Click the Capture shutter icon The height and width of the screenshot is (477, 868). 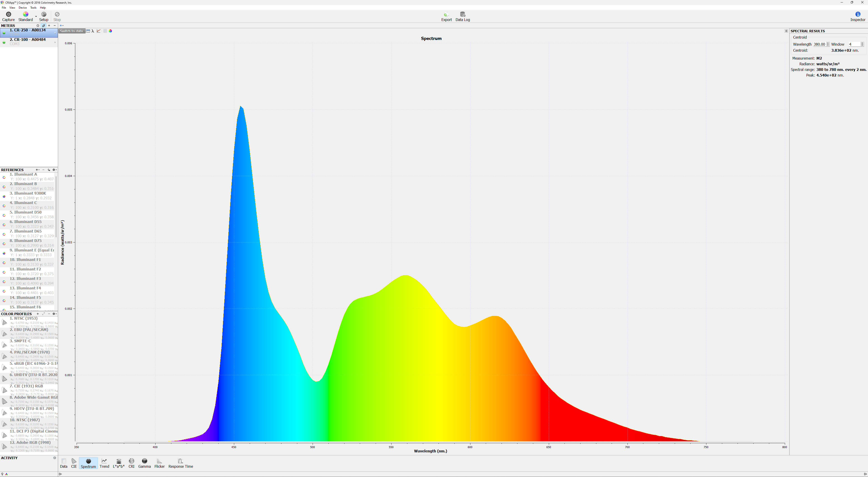pos(8,14)
